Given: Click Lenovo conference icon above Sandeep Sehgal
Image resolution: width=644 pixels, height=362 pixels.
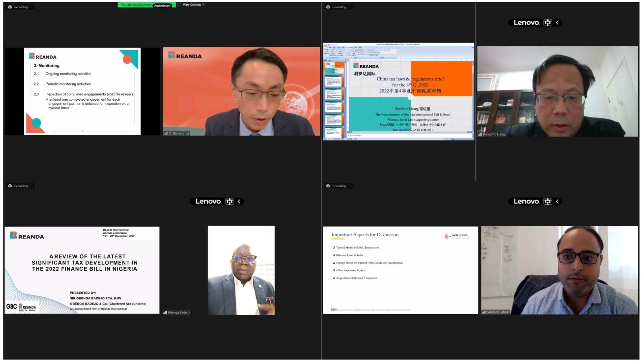Looking at the screenshot, I should pos(548,202).
